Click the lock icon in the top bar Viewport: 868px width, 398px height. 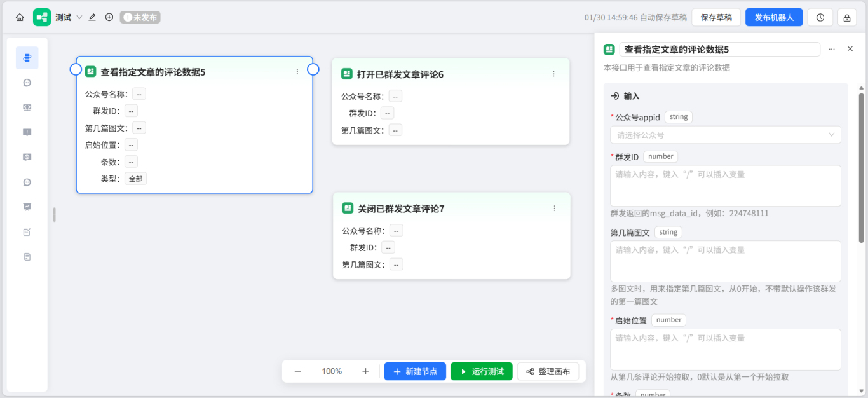point(846,17)
